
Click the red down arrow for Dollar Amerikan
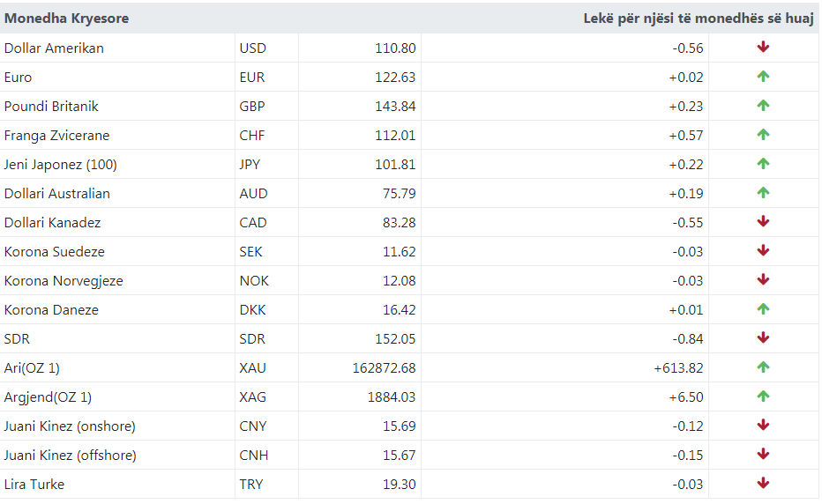pyautogui.click(x=763, y=48)
